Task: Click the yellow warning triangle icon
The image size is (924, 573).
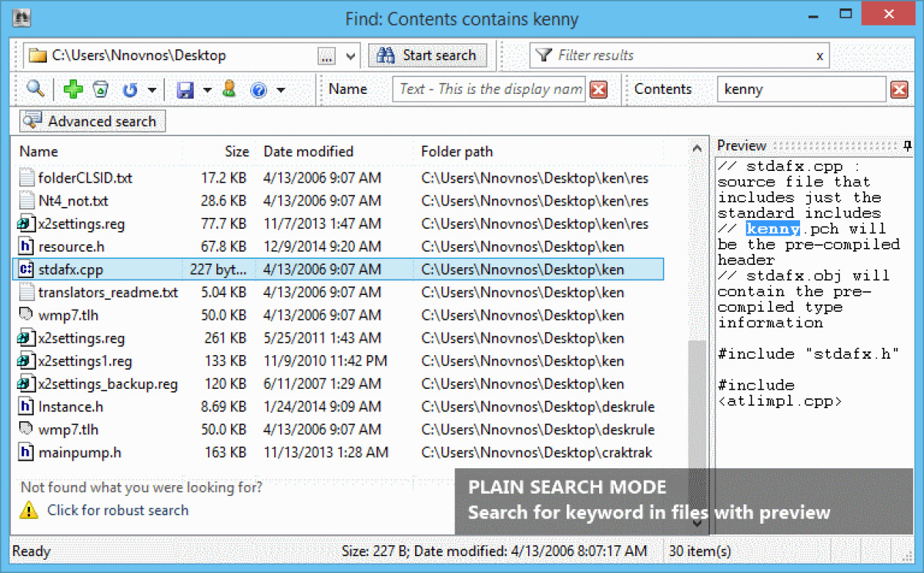Action: click(28, 510)
